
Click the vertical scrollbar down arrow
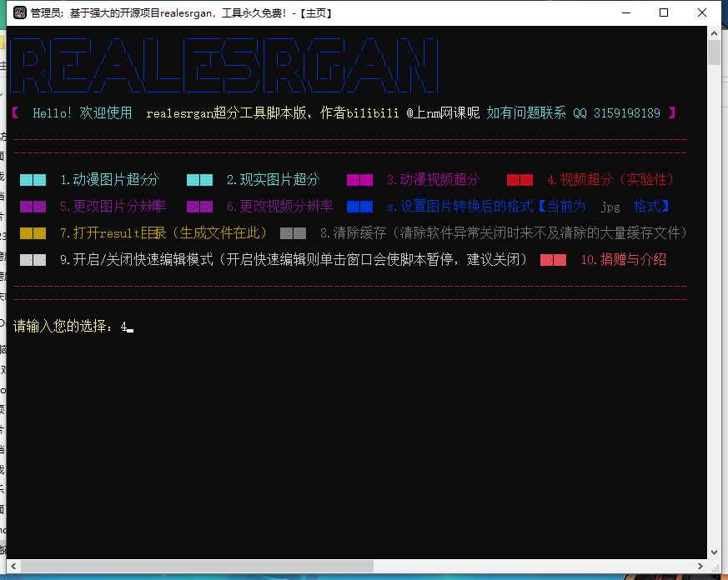click(x=714, y=552)
